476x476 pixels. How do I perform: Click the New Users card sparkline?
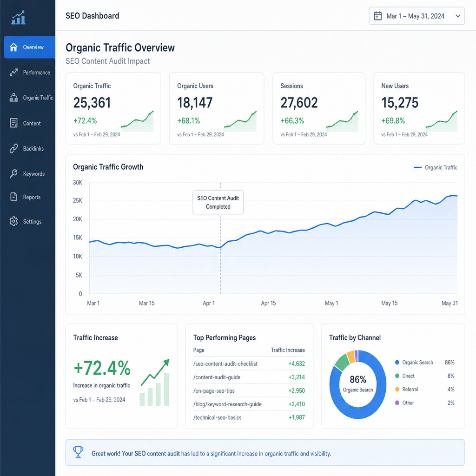442,121
